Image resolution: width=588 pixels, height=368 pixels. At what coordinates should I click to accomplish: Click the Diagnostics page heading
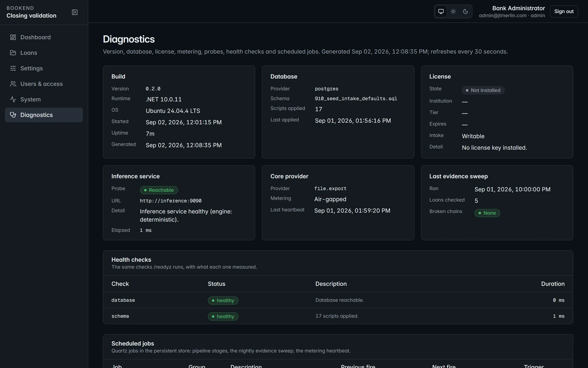click(129, 39)
